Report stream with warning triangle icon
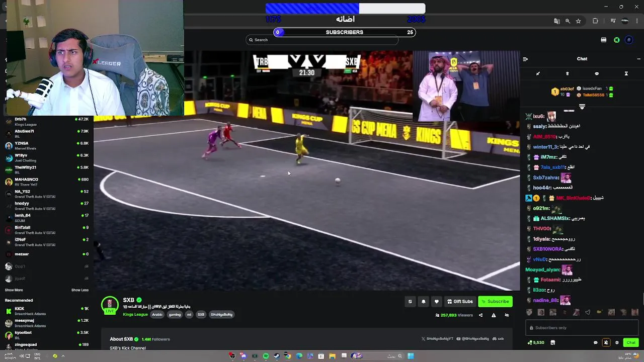Viewport: 644px width, 362px height. 494,315
